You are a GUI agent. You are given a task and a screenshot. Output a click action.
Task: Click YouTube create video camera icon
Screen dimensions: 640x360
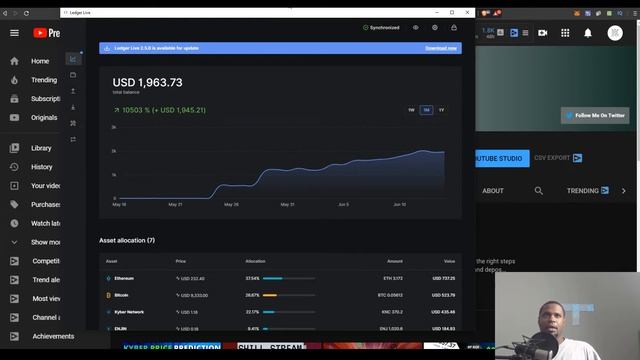tap(542, 33)
